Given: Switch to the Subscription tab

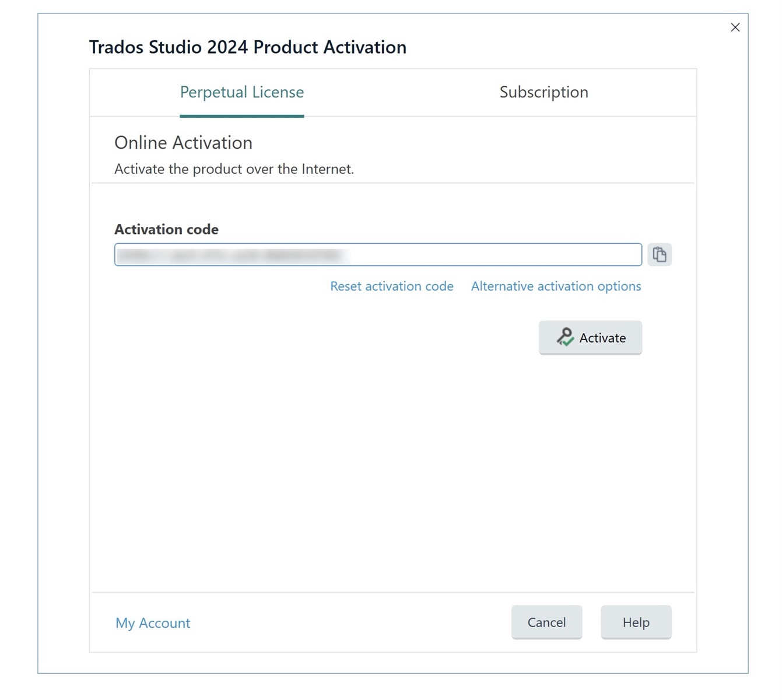Looking at the screenshot, I should click(x=543, y=92).
